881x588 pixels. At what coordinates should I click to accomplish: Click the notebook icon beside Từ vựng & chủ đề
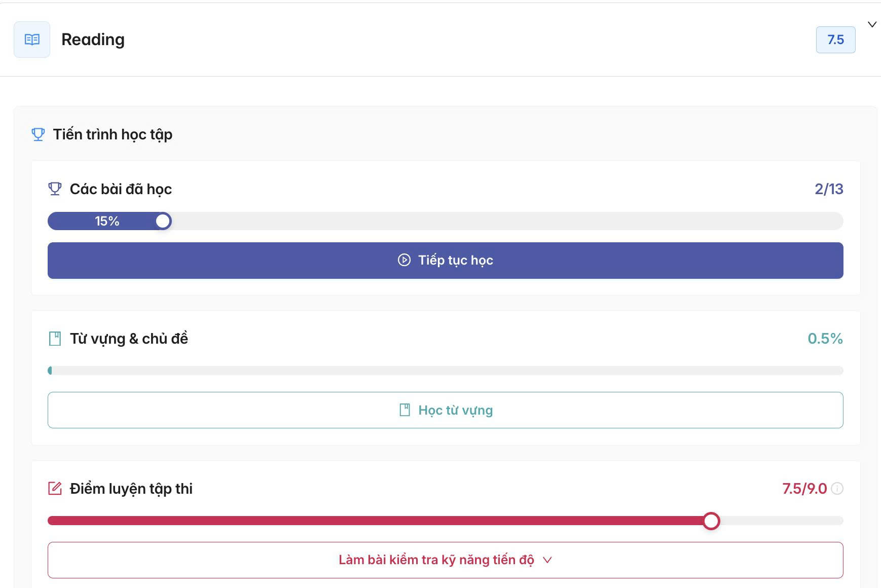click(x=55, y=339)
